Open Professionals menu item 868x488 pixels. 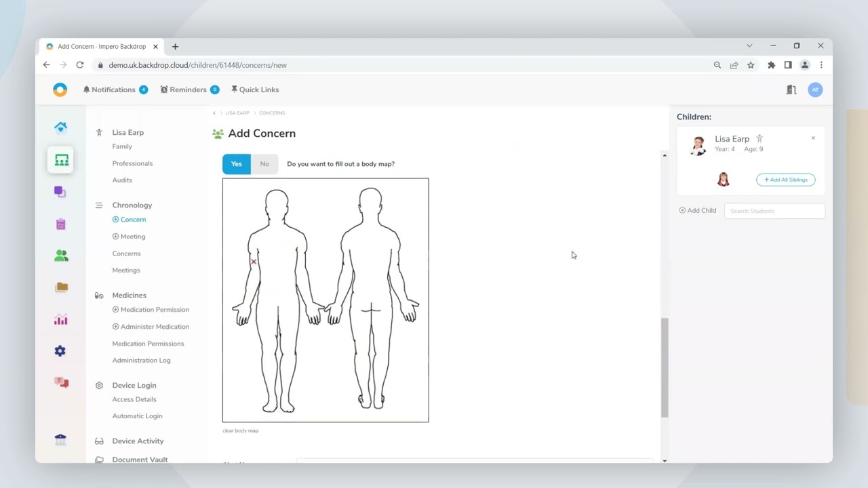(x=132, y=163)
